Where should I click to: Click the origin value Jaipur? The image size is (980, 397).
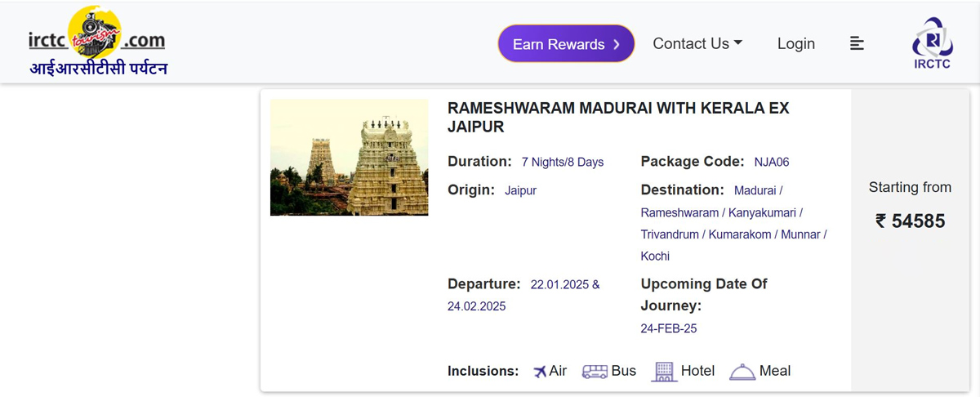tap(520, 190)
